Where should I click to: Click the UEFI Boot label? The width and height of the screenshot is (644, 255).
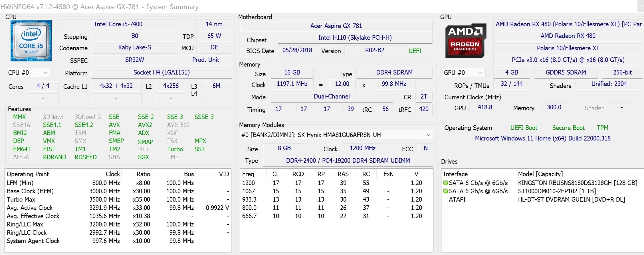(x=524, y=128)
